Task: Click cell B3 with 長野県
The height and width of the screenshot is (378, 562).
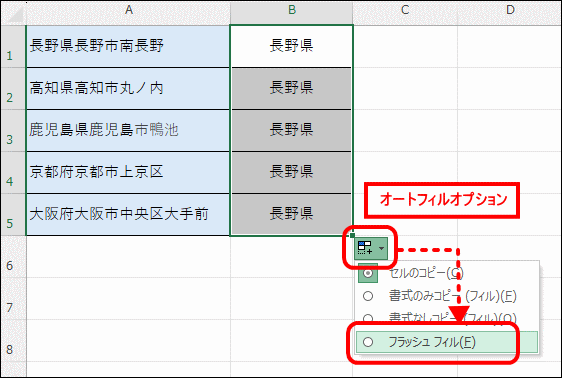Action: pos(291,130)
